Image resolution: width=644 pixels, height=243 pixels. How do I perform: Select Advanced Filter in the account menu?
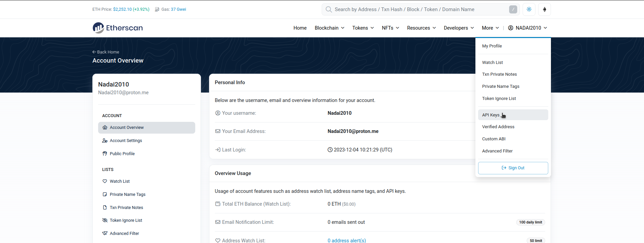513,151
